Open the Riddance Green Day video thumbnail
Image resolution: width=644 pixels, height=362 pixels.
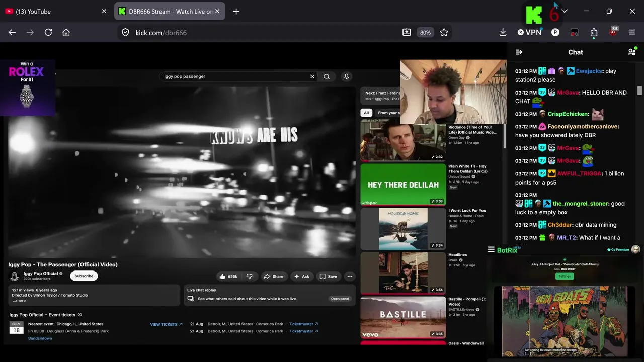tap(403, 142)
